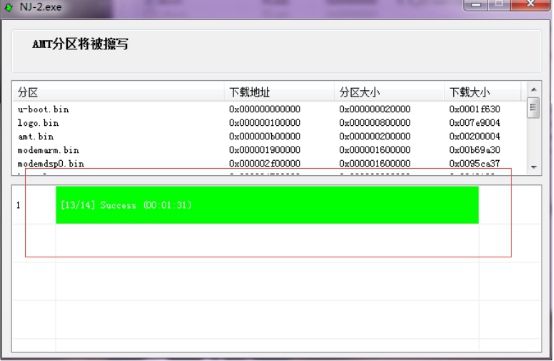Screen dimensions: 554x361
Task: Click download size 0x0001f630
Action: (x=475, y=109)
